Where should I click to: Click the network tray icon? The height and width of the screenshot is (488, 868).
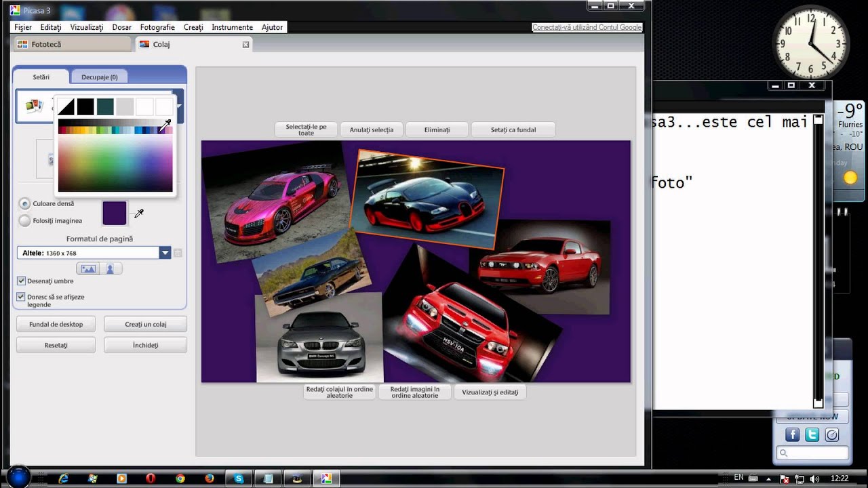pyautogui.click(x=800, y=479)
